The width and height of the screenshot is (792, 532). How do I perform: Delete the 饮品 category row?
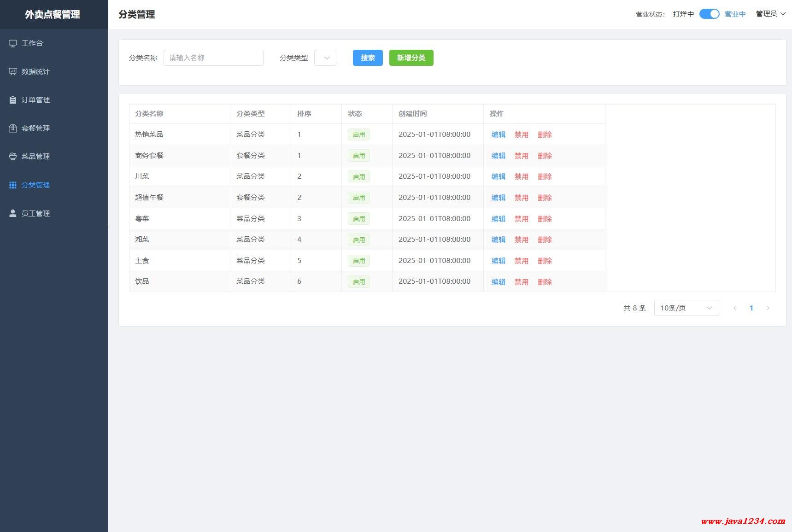(545, 282)
